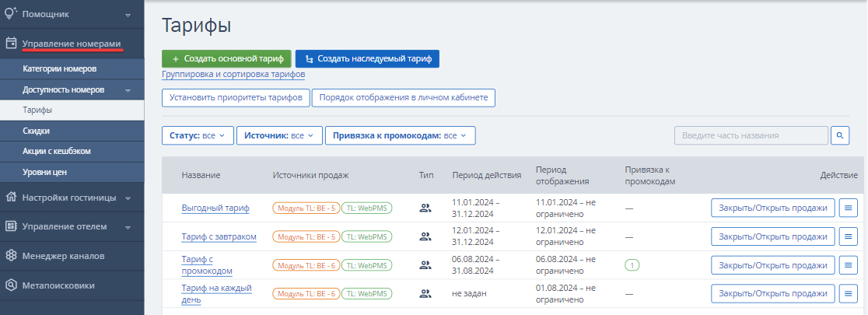
Task: Click Период действия column header
Action: click(x=487, y=175)
